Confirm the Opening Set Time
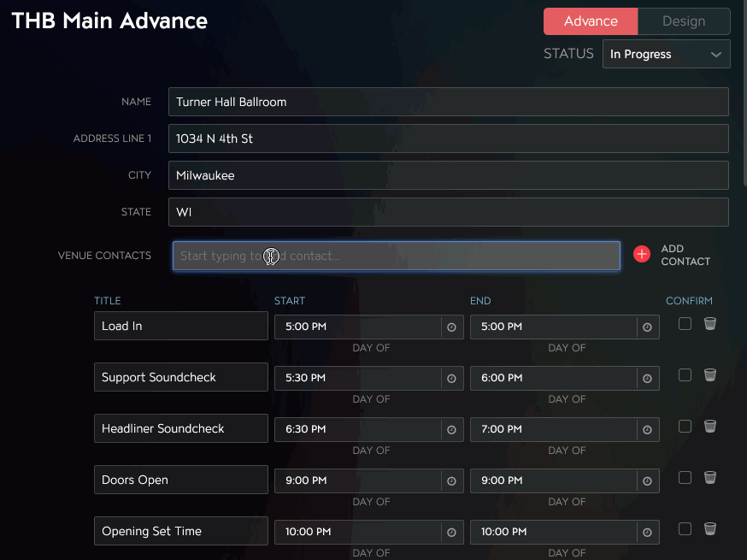The height and width of the screenshot is (560, 747). click(x=685, y=528)
